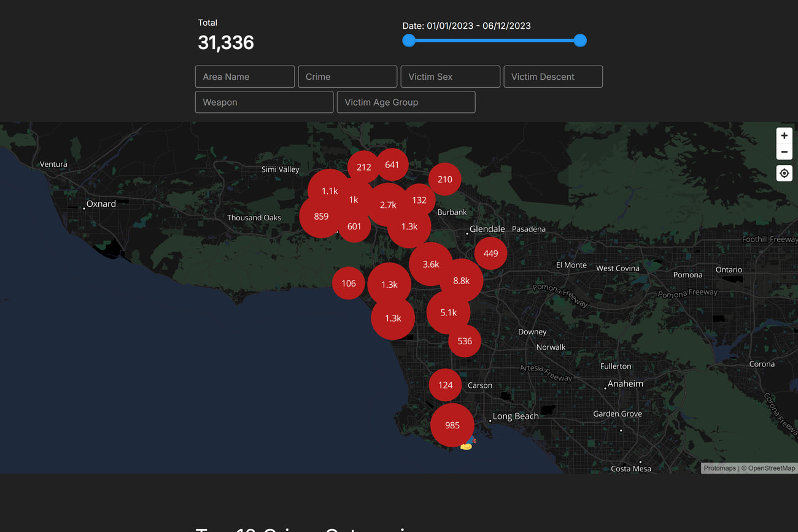Click the 210 crime cluster
Screen dimensions: 798x532
[x=444, y=179]
